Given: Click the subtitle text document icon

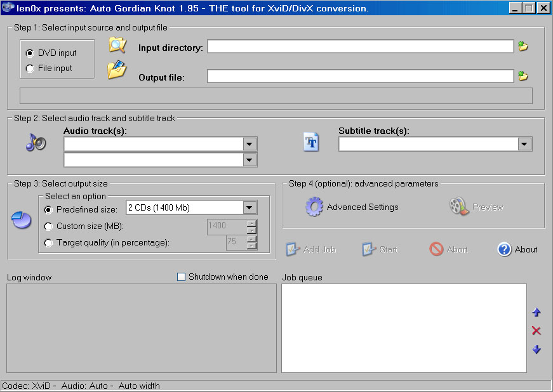Looking at the screenshot, I should (x=311, y=142).
